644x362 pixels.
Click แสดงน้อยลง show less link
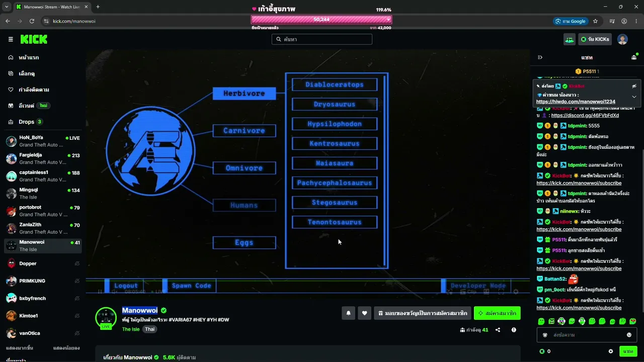click(66, 348)
